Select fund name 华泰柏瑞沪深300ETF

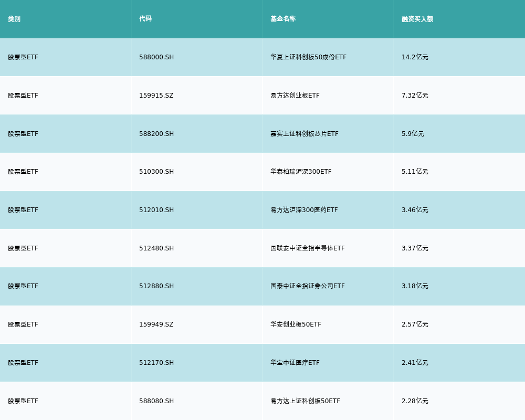click(x=301, y=172)
